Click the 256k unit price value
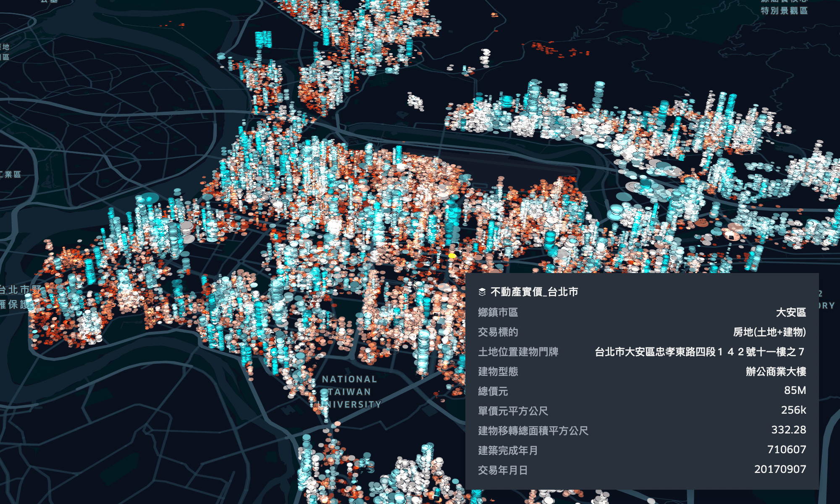Viewport: 840px width, 504px height. click(x=793, y=410)
